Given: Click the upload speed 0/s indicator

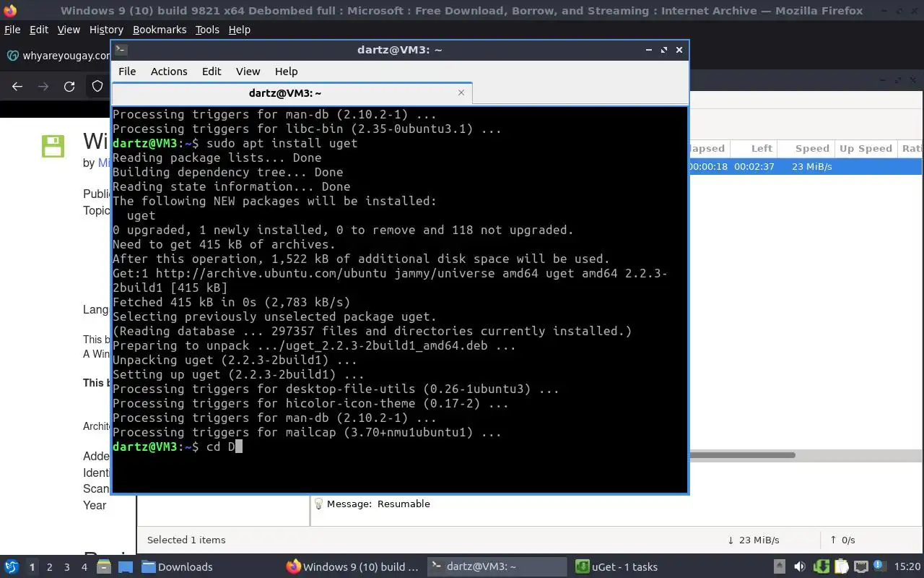Looking at the screenshot, I should 842,540.
